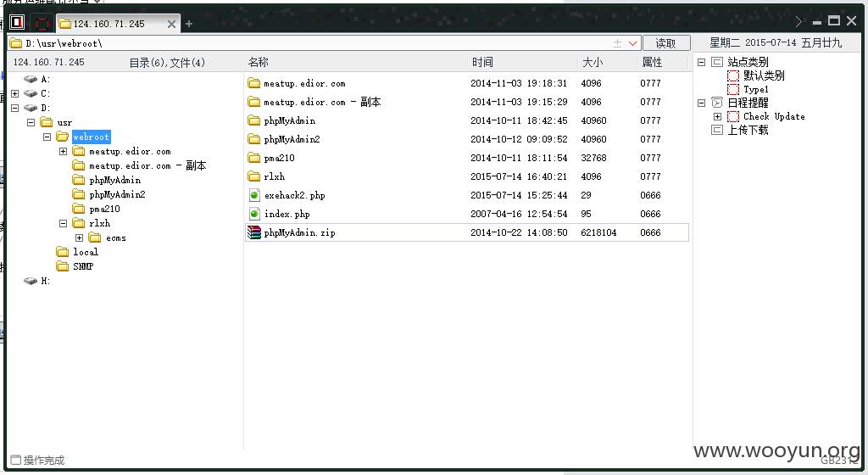Click the white square icon in the tab bar
Viewport: 868px width, 475px height.
17,22
